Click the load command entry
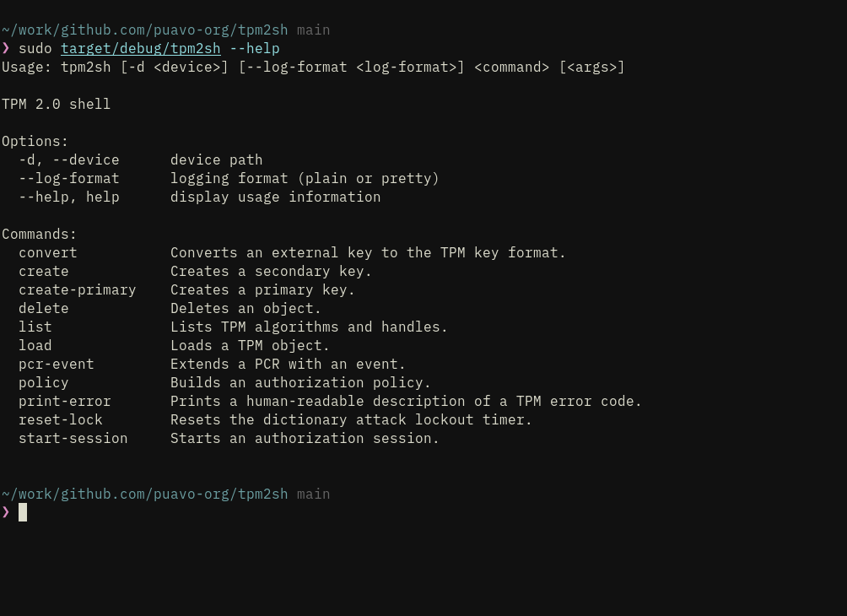The height and width of the screenshot is (616, 847). (35, 345)
